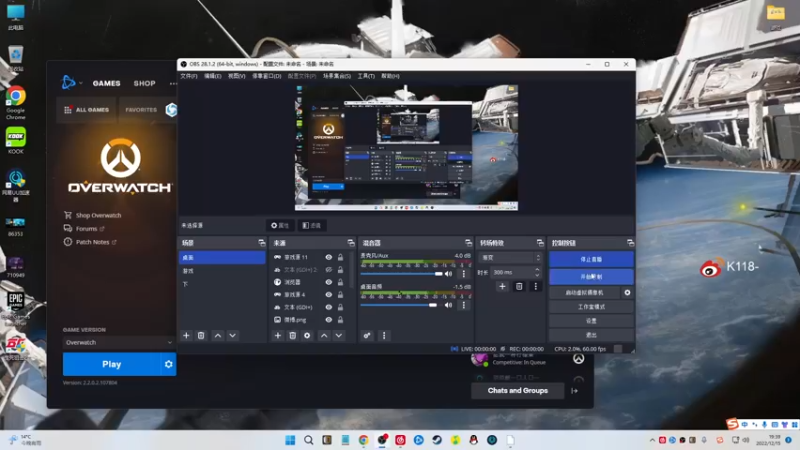Open source properties gear in Sources toolbar

click(307, 336)
